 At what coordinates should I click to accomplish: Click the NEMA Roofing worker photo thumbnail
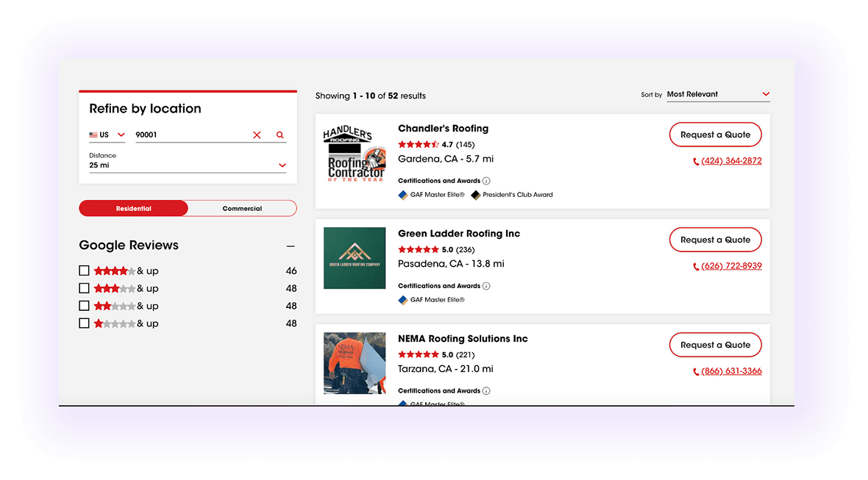coord(355,363)
